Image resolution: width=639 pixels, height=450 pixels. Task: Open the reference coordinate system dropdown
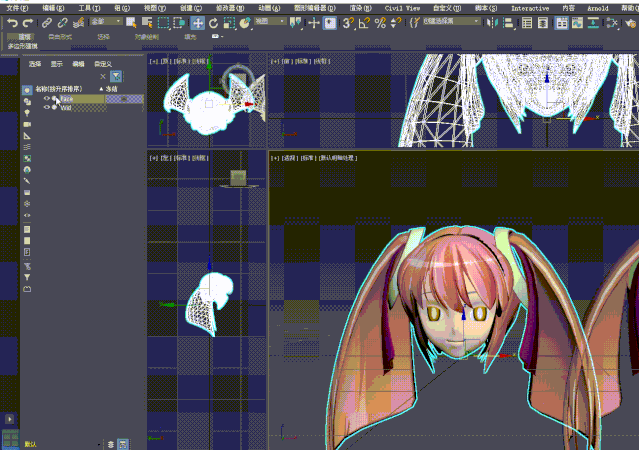(x=270, y=21)
